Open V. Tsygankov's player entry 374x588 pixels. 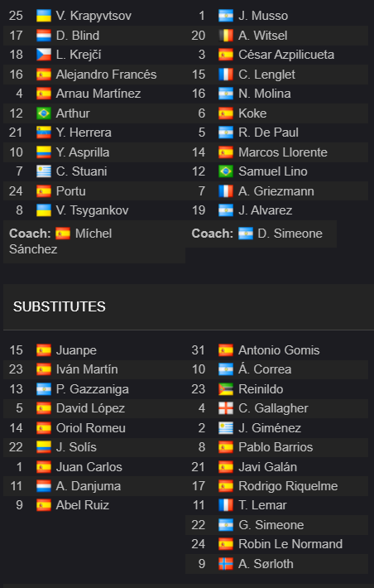coord(92,210)
